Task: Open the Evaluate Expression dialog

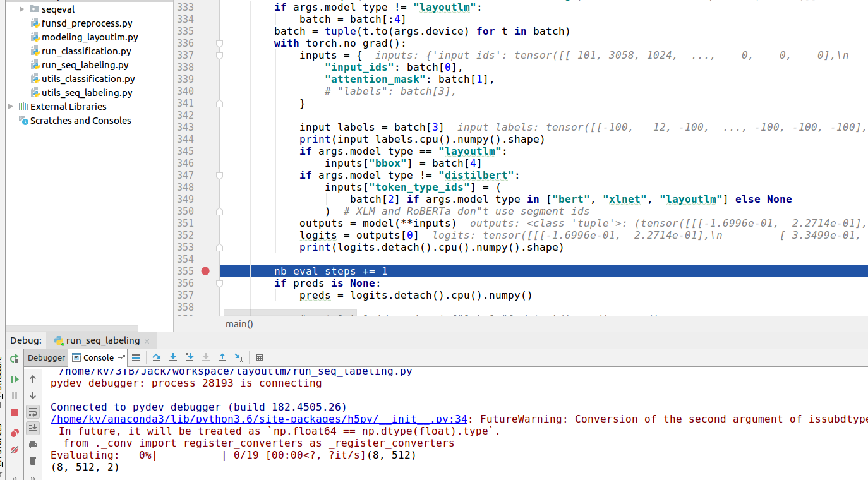Action: 260,357
